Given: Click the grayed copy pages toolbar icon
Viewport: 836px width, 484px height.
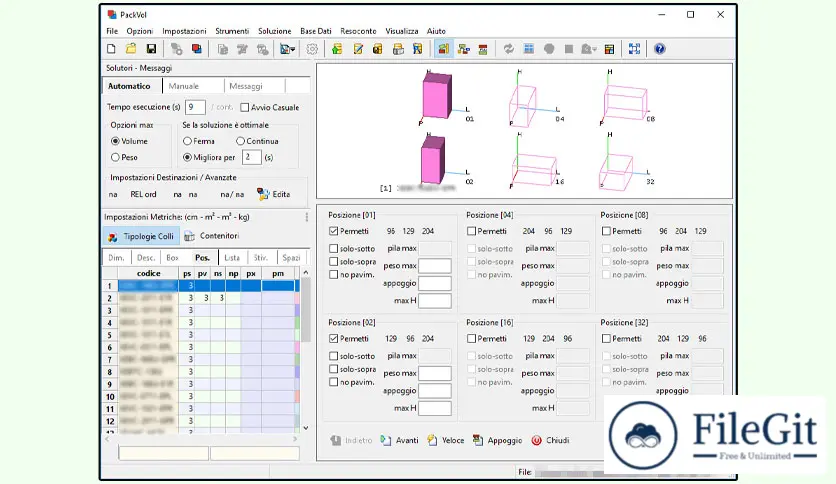Looking at the screenshot, I should pos(223,49).
